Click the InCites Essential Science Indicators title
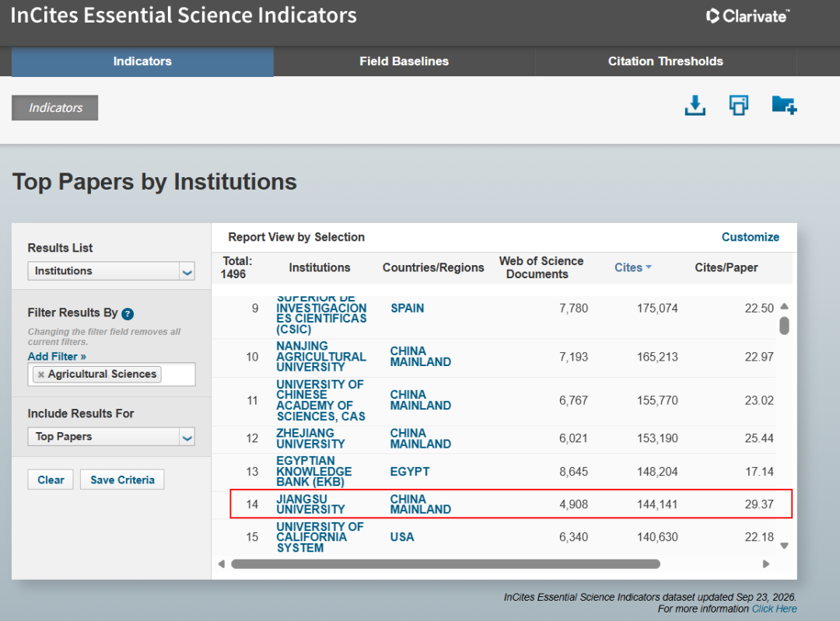The width and height of the screenshot is (840, 621). [x=184, y=15]
